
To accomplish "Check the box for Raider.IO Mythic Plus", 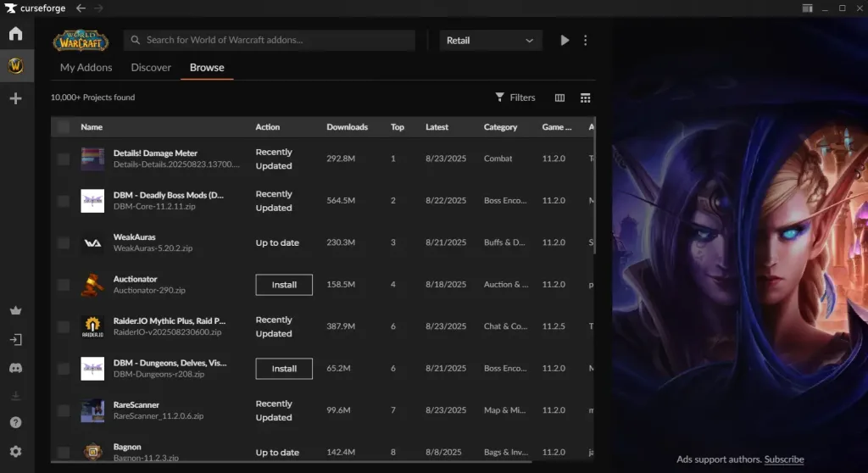I will (x=64, y=326).
